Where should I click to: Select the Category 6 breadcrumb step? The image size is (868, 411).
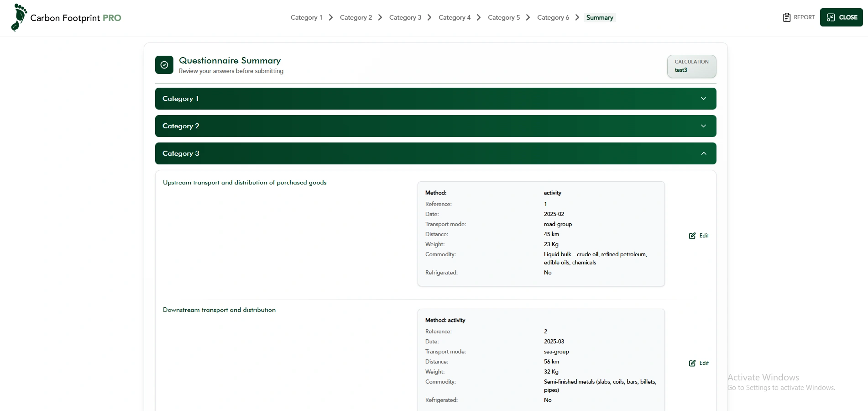coord(553,17)
